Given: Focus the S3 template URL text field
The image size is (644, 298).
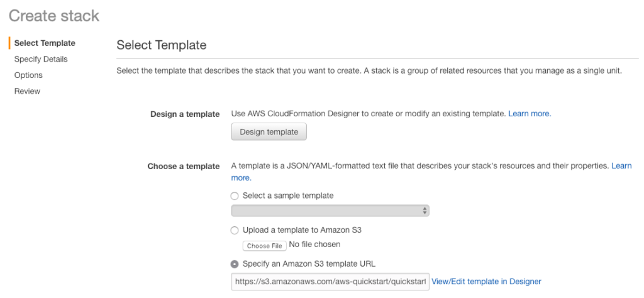Looking at the screenshot, I should tap(330, 282).
